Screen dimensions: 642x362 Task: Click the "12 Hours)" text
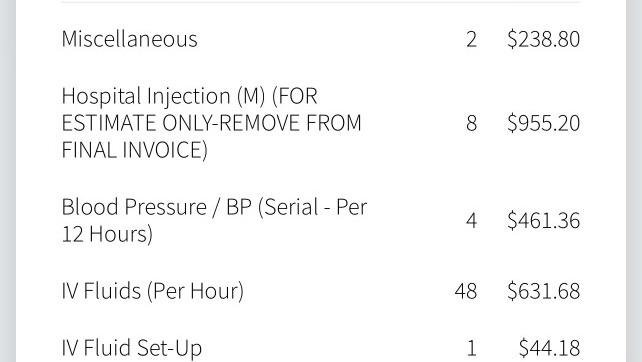click(x=107, y=234)
